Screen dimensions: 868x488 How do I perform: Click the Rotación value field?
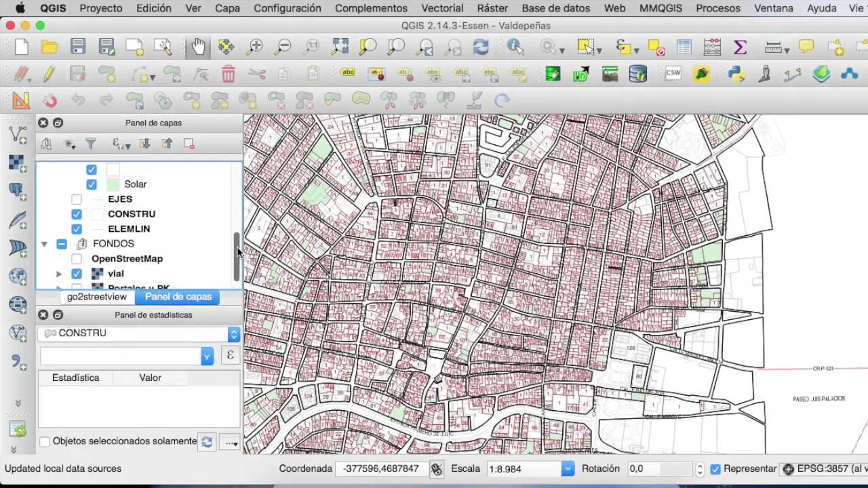pyautogui.click(x=659, y=469)
